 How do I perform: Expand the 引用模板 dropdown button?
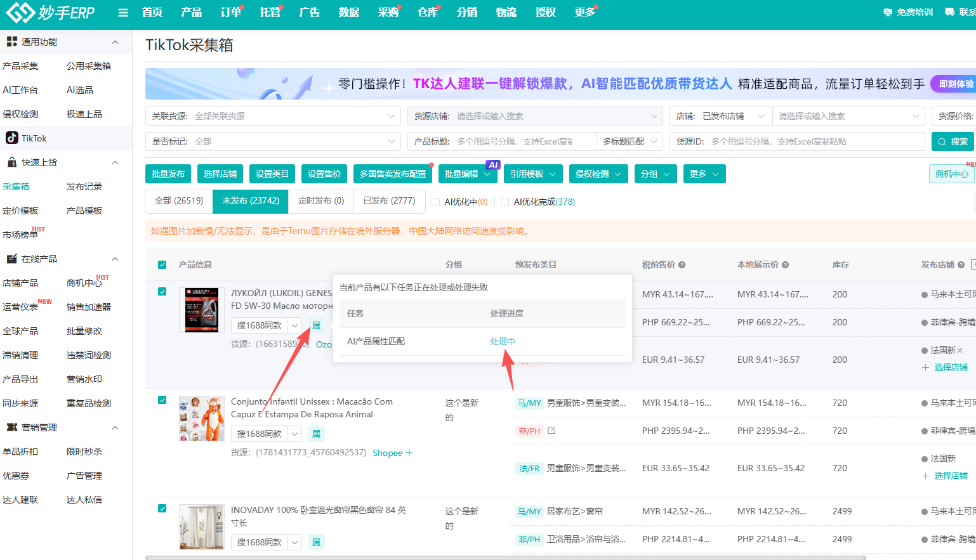tap(533, 174)
